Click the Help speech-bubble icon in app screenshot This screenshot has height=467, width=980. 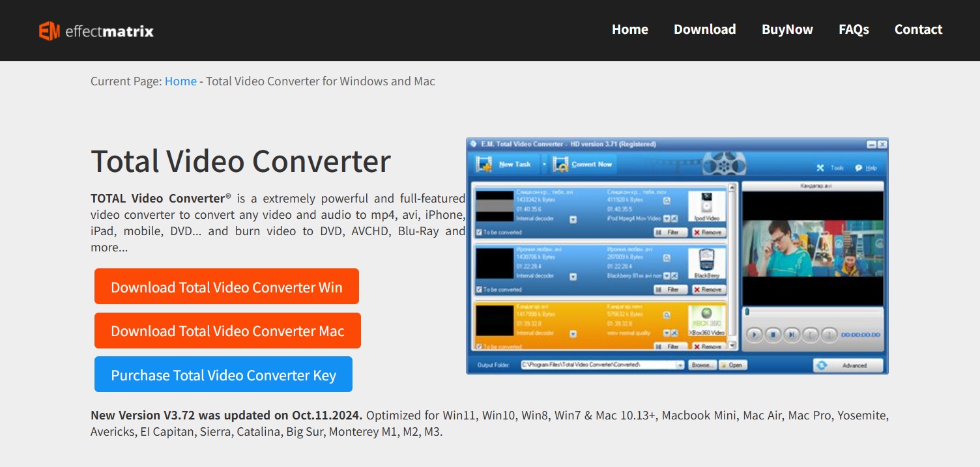click(859, 167)
